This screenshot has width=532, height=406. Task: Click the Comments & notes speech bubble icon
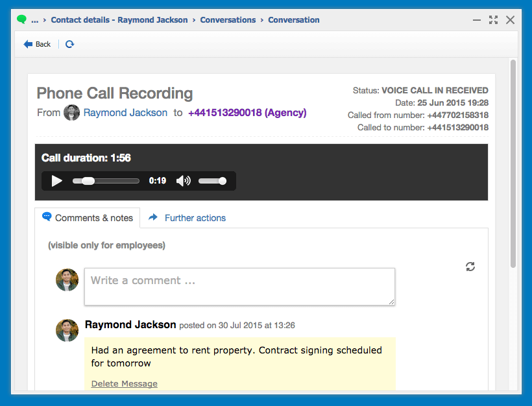(47, 218)
